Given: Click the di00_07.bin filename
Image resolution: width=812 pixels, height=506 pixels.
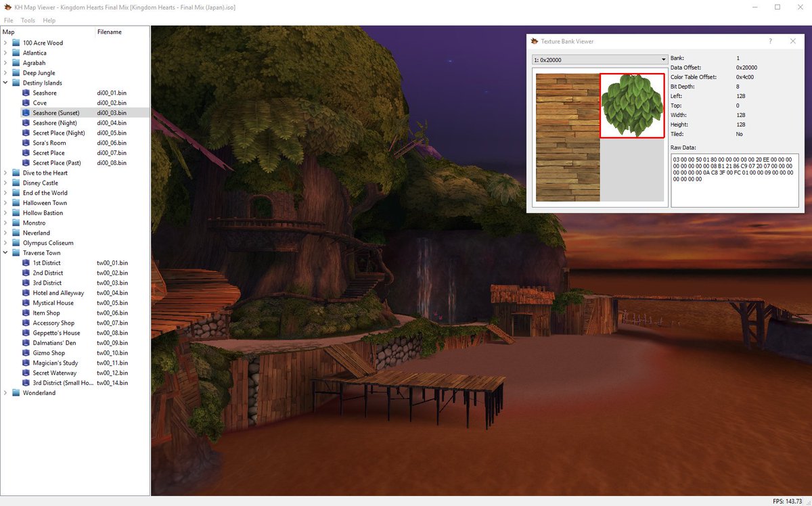Looking at the screenshot, I should coord(112,153).
